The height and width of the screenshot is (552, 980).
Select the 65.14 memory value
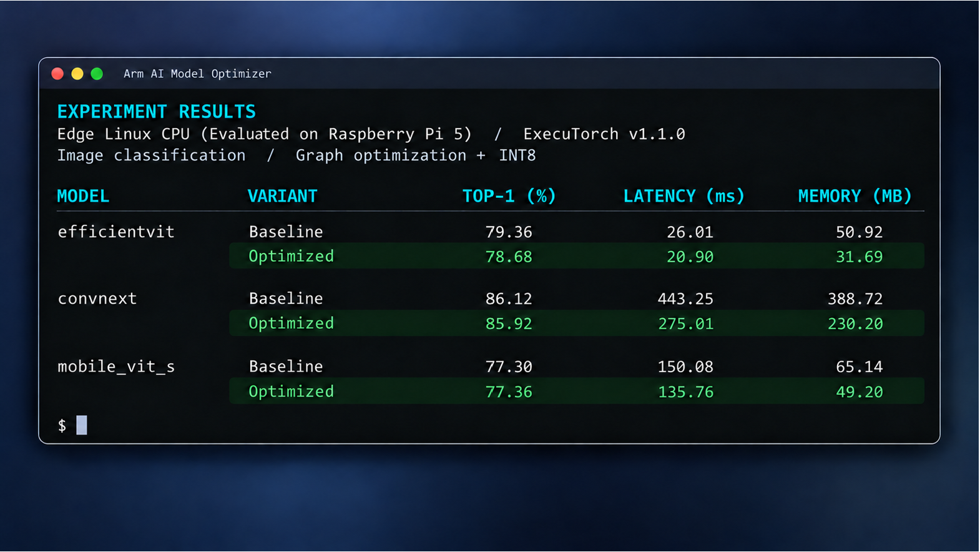pos(860,367)
